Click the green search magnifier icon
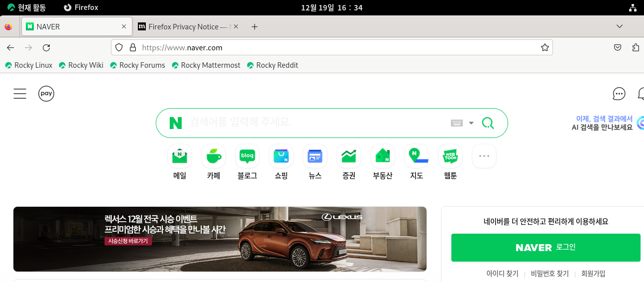The height and width of the screenshot is (282, 644). pyautogui.click(x=488, y=123)
